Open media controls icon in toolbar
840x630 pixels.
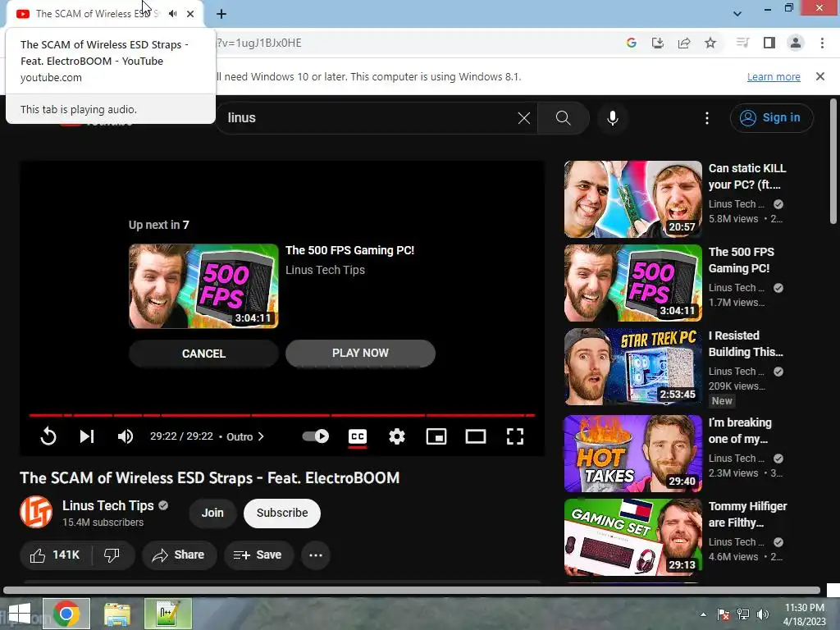(742, 43)
